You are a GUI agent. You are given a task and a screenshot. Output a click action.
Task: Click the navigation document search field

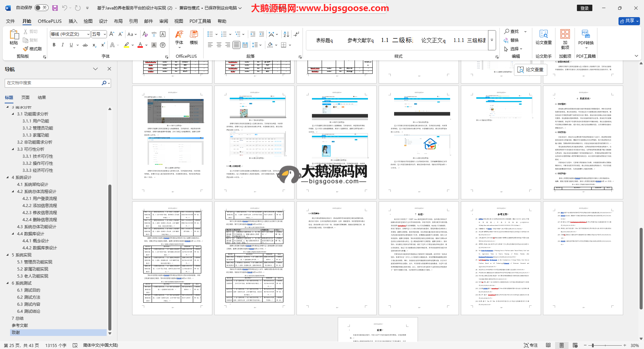[x=54, y=83]
